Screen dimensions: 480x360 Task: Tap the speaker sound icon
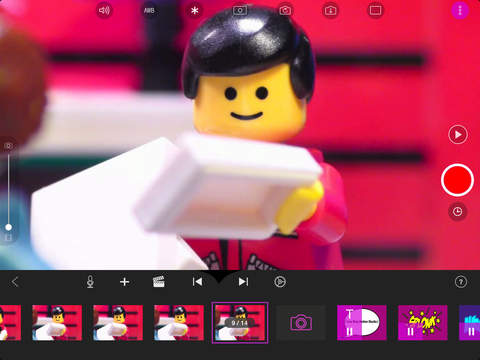coord(104,11)
